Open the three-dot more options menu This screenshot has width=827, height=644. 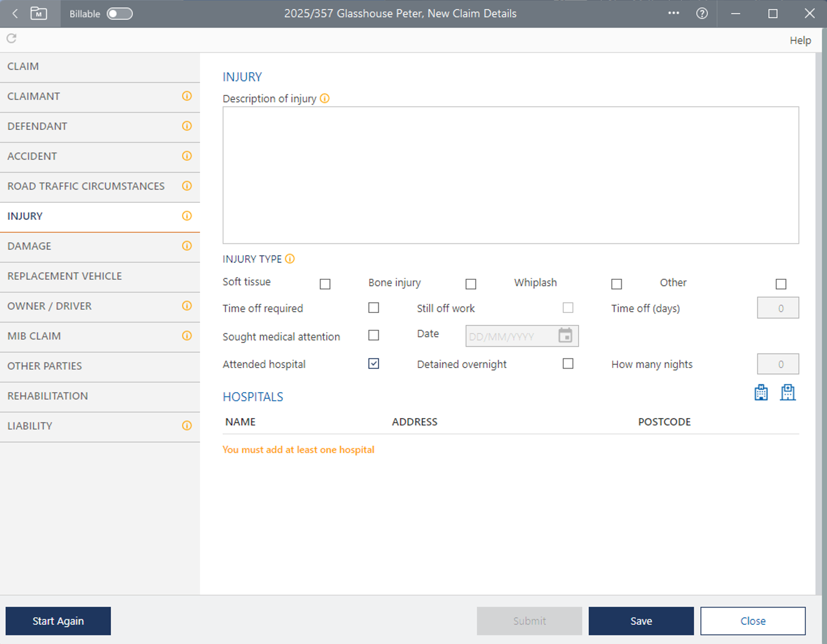[x=673, y=13]
